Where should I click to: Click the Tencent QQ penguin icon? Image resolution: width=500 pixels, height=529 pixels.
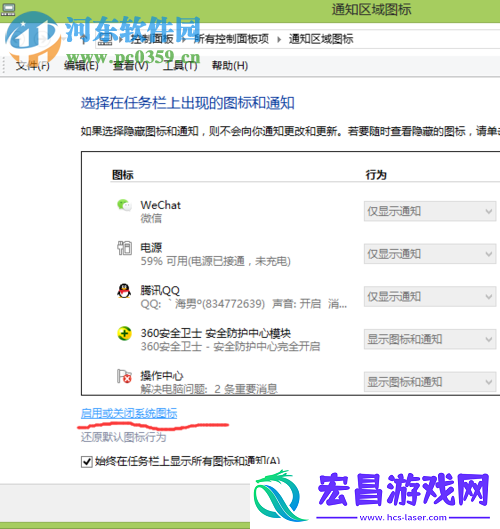pyautogui.click(x=124, y=290)
